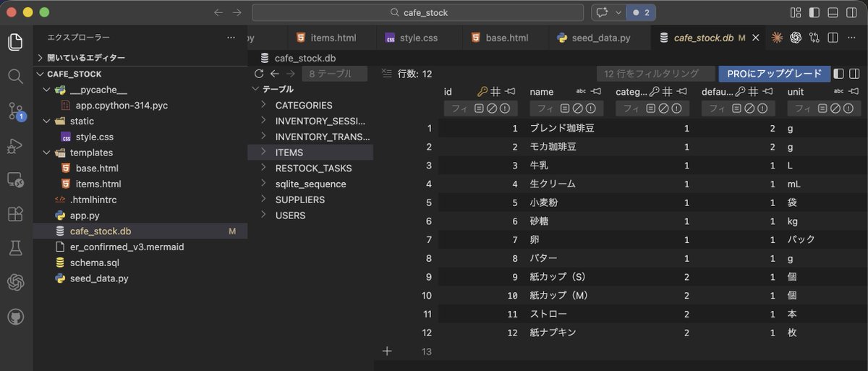Click the table search field showing 8 テーブル

point(334,74)
